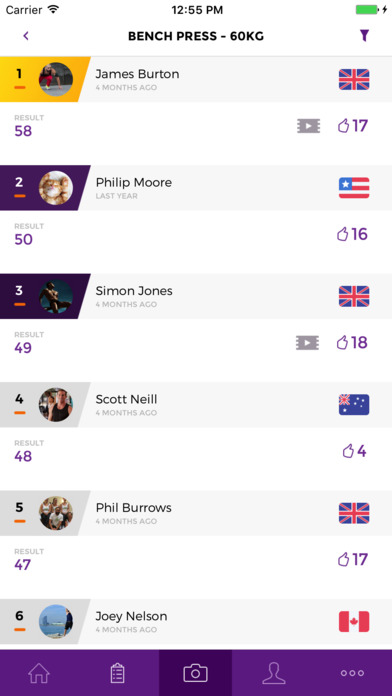Like Scott Neill's result of 48
The image size is (392, 696).
coord(355,451)
